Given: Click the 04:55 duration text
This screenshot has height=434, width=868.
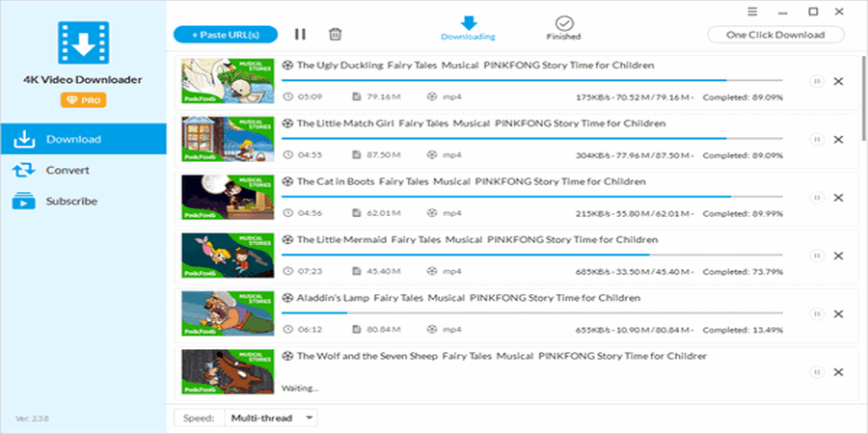Looking at the screenshot, I should [x=310, y=155].
